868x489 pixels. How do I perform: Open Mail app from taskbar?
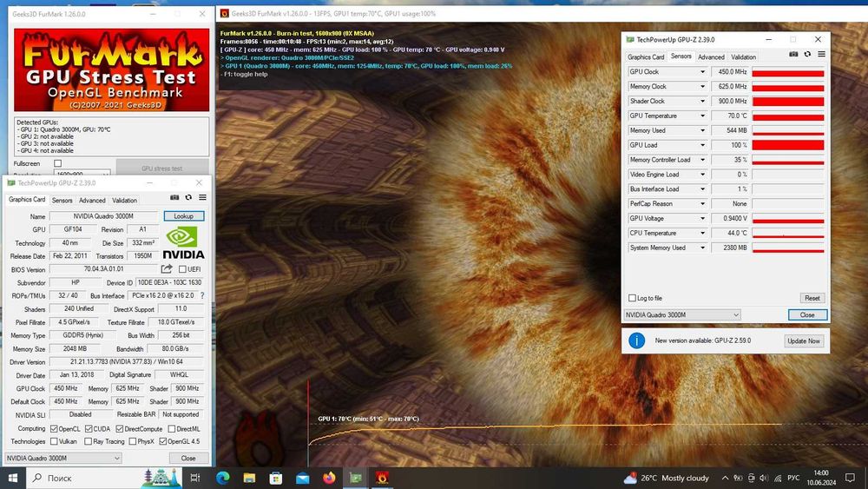click(x=303, y=478)
